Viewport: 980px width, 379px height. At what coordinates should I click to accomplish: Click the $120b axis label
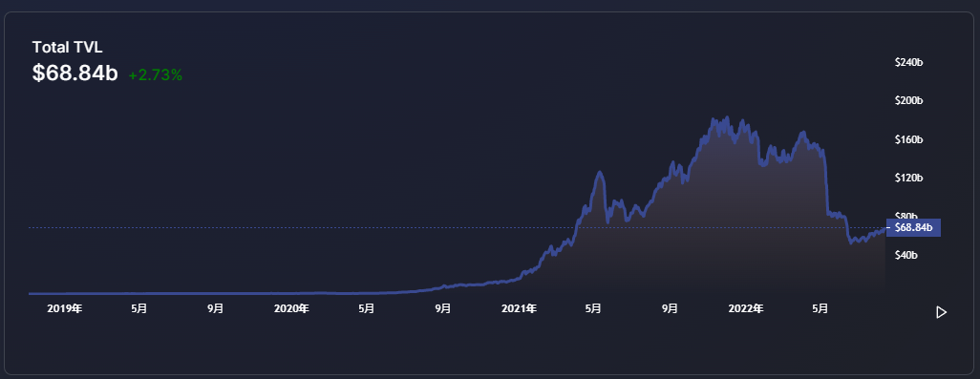[908, 178]
